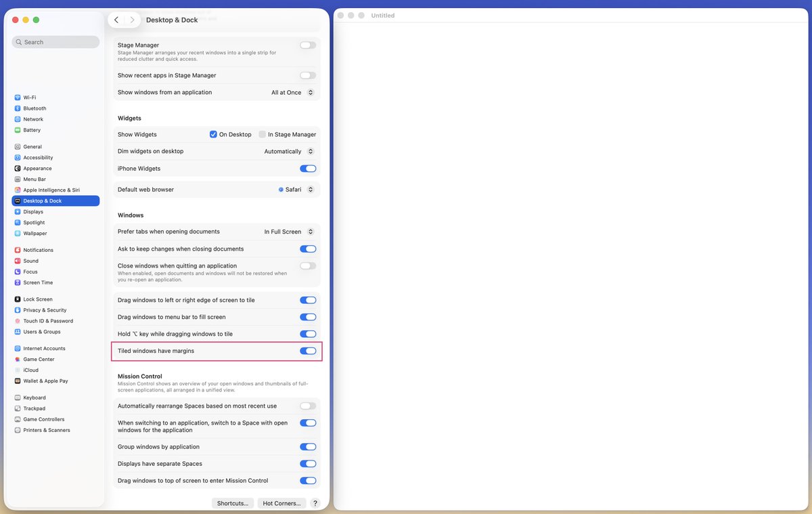Open the Sound sidebar icon
812x514 pixels.
18,261
